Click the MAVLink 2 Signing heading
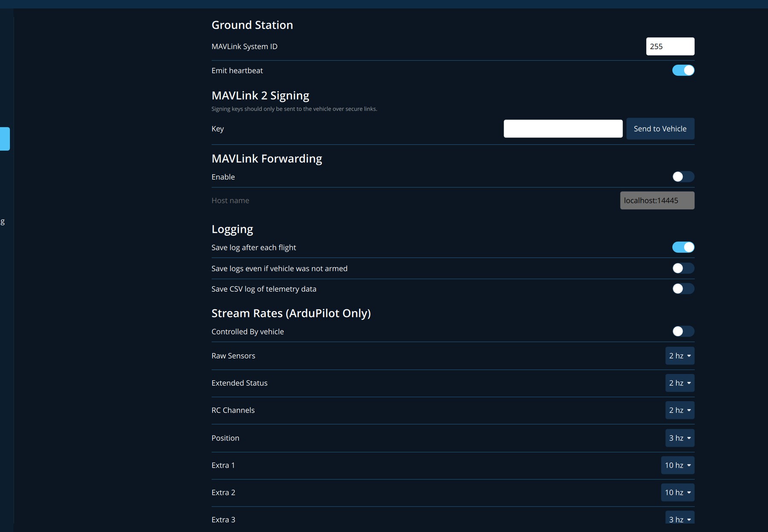 [x=260, y=95]
